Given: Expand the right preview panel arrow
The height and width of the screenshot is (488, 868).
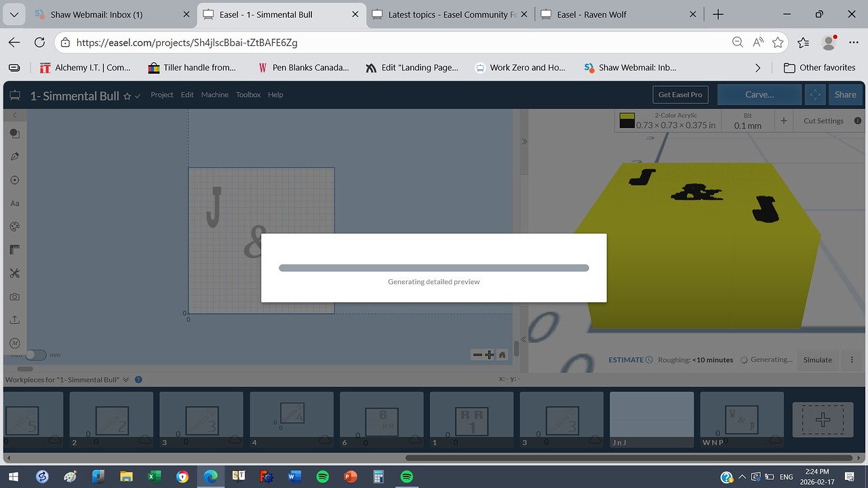Looking at the screenshot, I should (524, 141).
